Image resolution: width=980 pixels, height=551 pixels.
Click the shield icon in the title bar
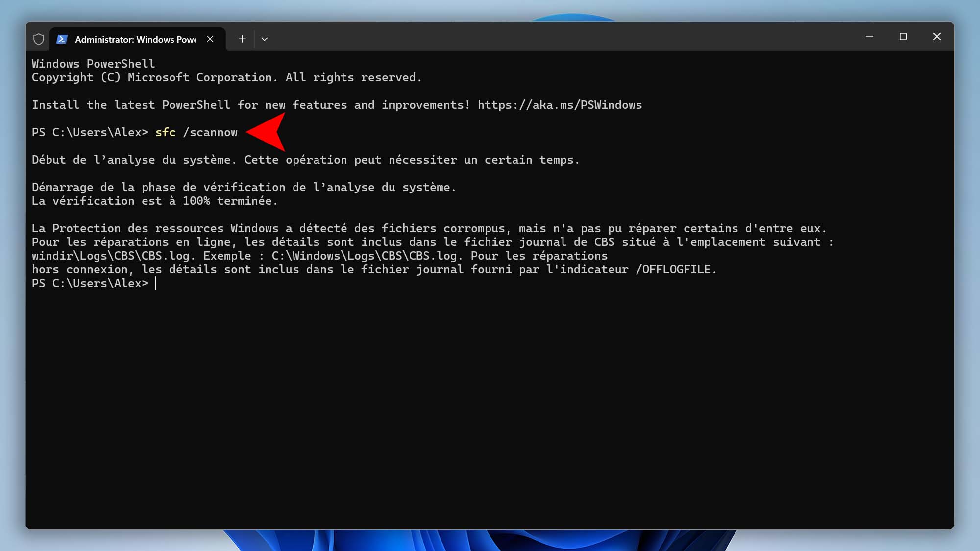point(39,39)
